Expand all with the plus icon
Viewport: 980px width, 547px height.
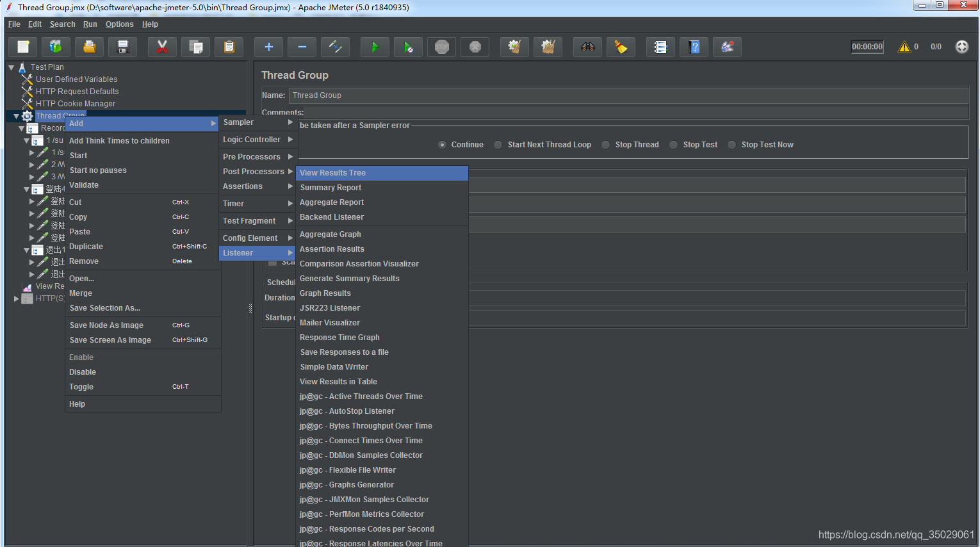(x=268, y=47)
